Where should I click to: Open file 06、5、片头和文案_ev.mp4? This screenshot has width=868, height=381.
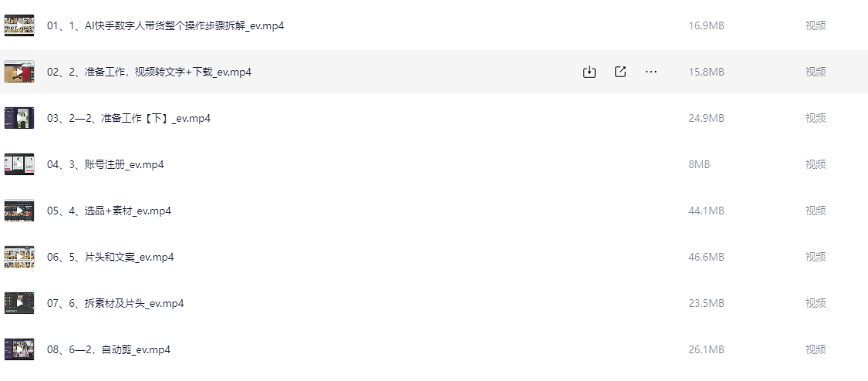[x=110, y=257]
